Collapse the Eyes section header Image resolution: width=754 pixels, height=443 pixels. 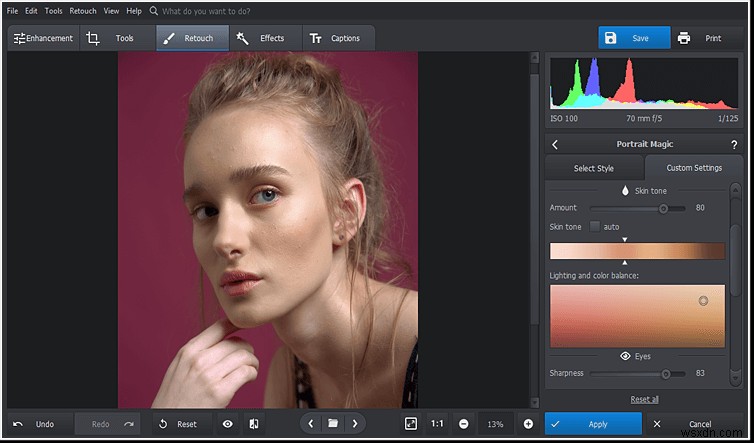point(643,355)
